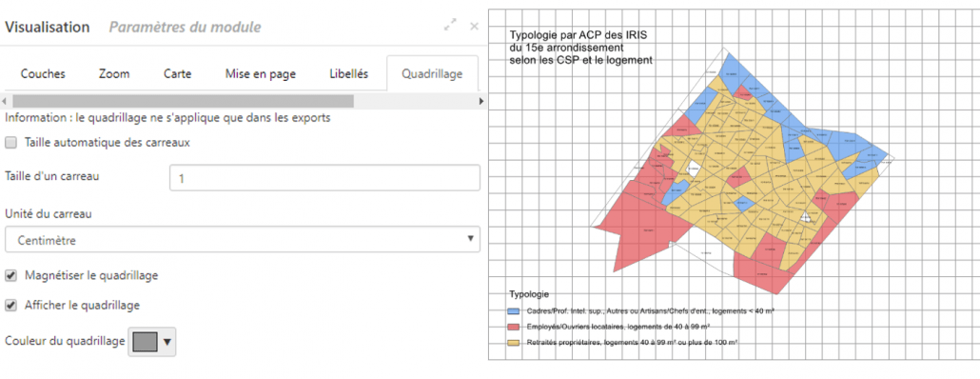Switch to Paramètres du module
This screenshot has height=379, width=980.
pos(185,28)
